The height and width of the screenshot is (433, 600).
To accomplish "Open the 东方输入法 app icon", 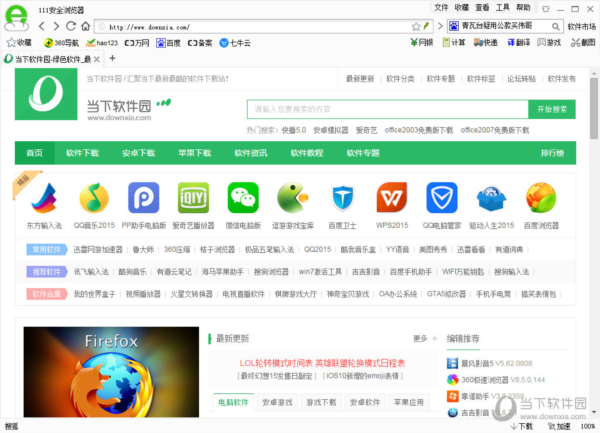I will click(x=44, y=198).
